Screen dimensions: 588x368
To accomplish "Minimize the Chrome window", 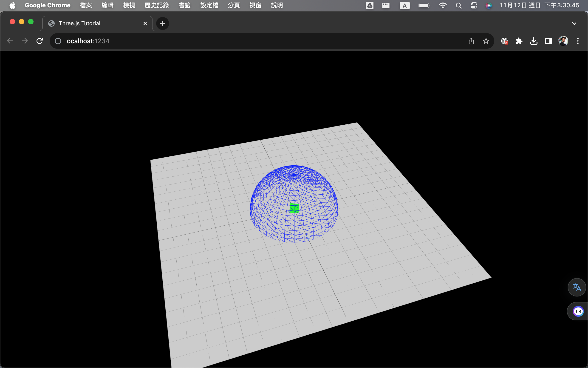I will pos(22,22).
